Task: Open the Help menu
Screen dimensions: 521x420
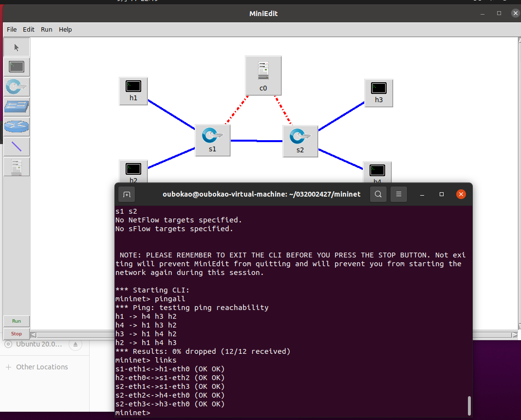Action: click(65, 30)
